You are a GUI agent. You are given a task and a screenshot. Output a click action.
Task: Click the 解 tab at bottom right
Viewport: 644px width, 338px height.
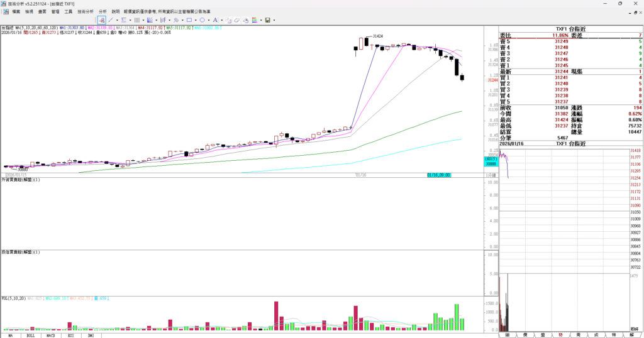click(631, 335)
